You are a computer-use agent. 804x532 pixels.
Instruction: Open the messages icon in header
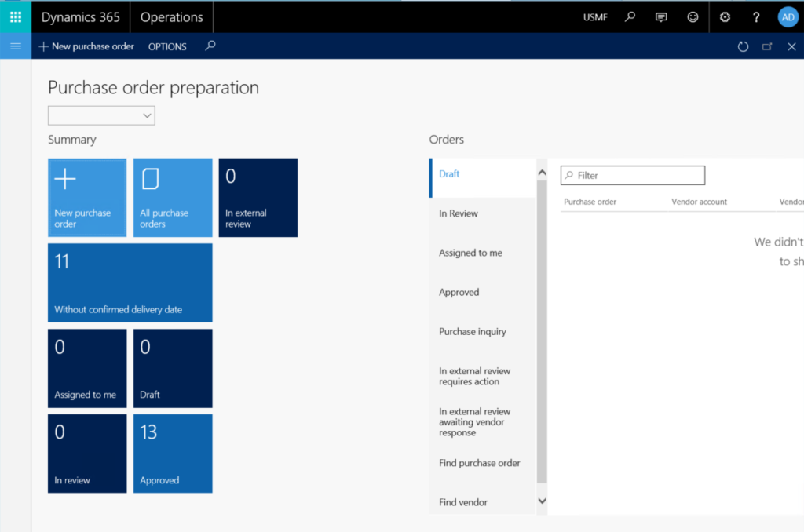pos(661,16)
